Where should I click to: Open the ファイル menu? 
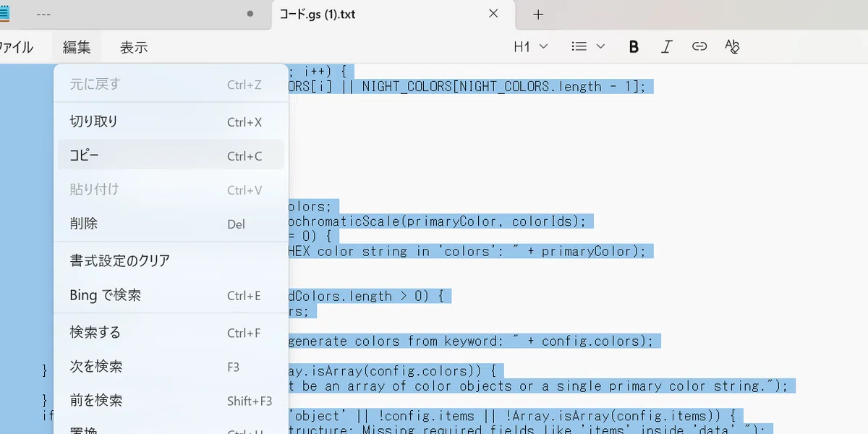tap(16, 47)
